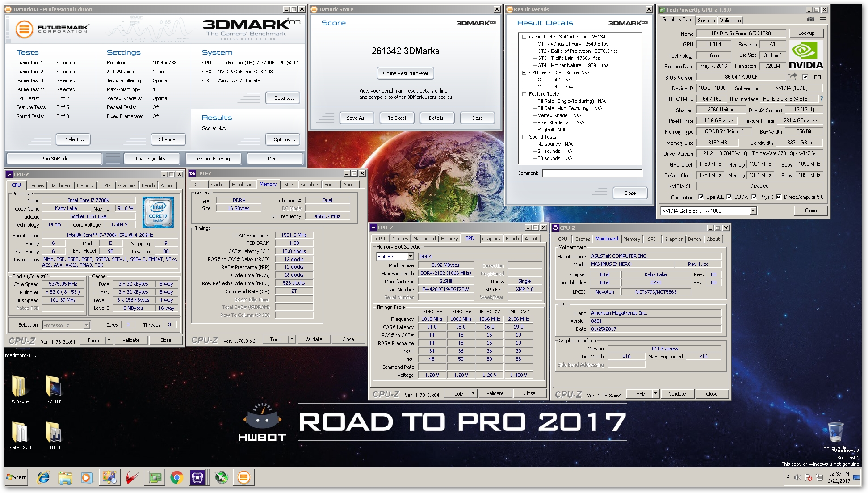Collapse the Game Tests tree node
Image resolution: width=868 pixels, height=493 pixels.
click(x=524, y=37)
